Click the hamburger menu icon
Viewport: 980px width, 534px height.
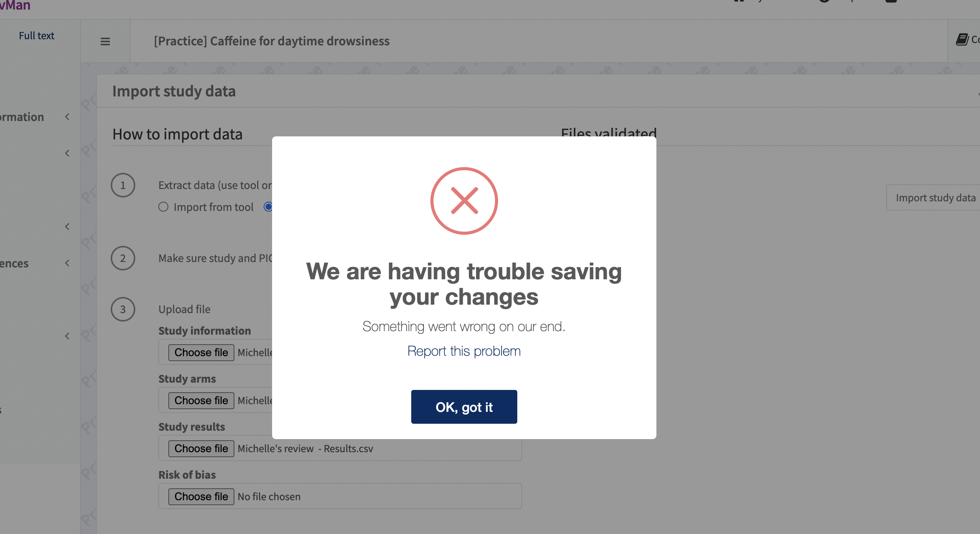[105, 41]
